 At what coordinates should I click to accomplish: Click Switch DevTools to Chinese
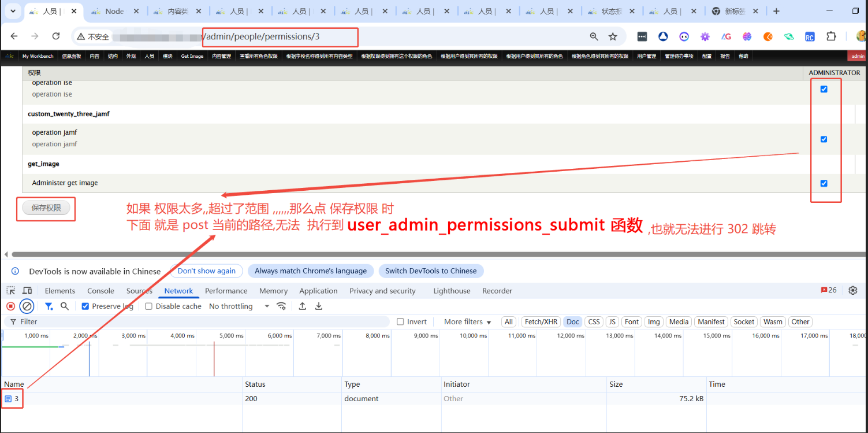coord(431,271)
